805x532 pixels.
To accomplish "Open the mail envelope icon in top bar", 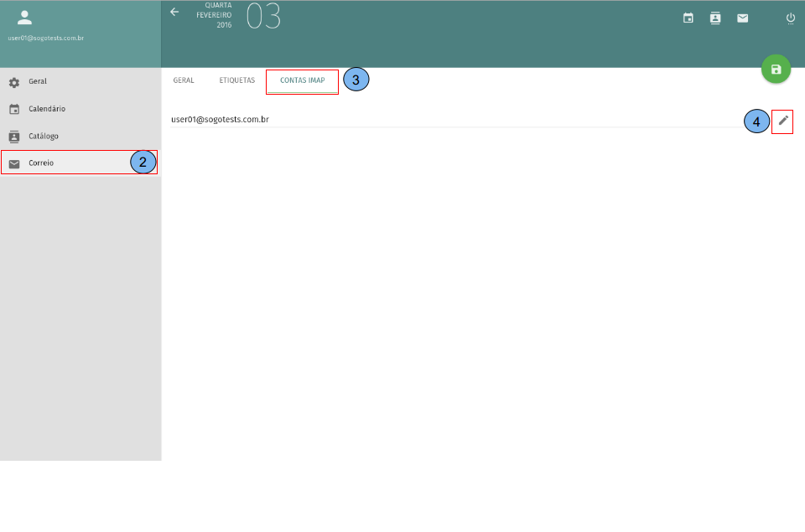I will click(742, 18).
